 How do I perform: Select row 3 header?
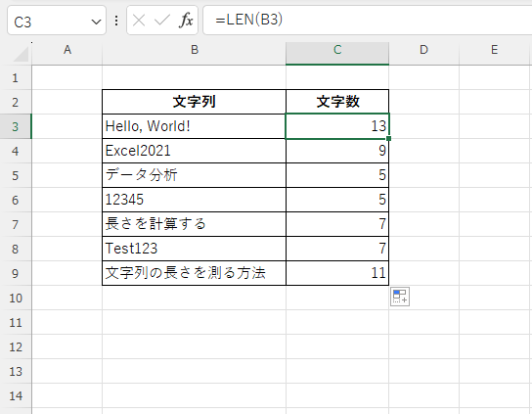point(16,126)
